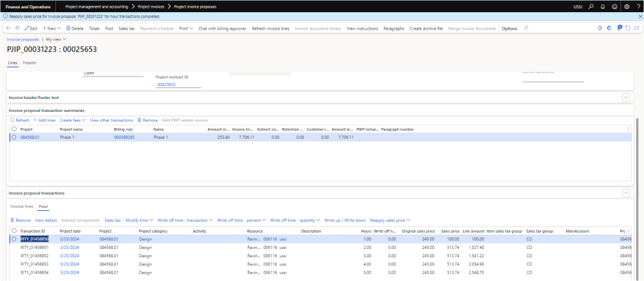644x281 pixels.
Task: Open the Reapply sales price dropdown
Action: [x=391, y=220]
